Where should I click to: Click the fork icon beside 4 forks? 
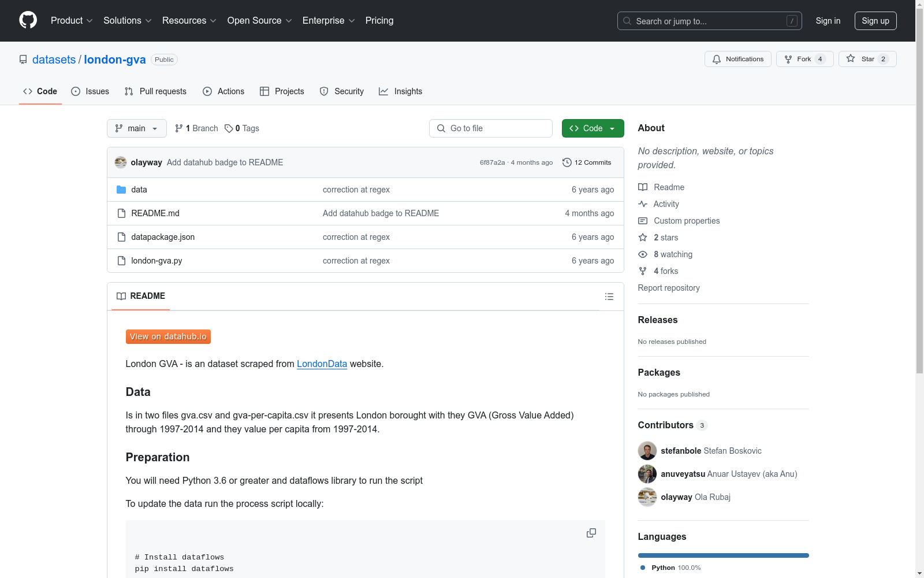click(643, 271)
